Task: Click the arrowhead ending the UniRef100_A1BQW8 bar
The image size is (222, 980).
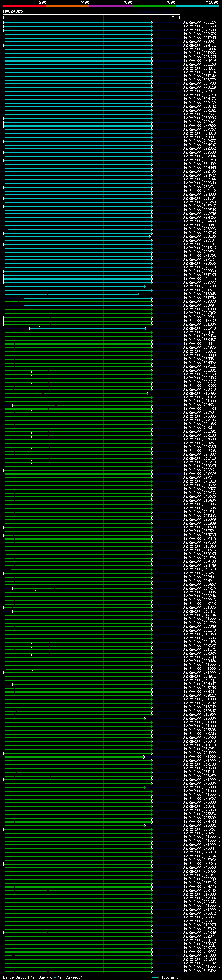Action: click(x=138, y=294)
